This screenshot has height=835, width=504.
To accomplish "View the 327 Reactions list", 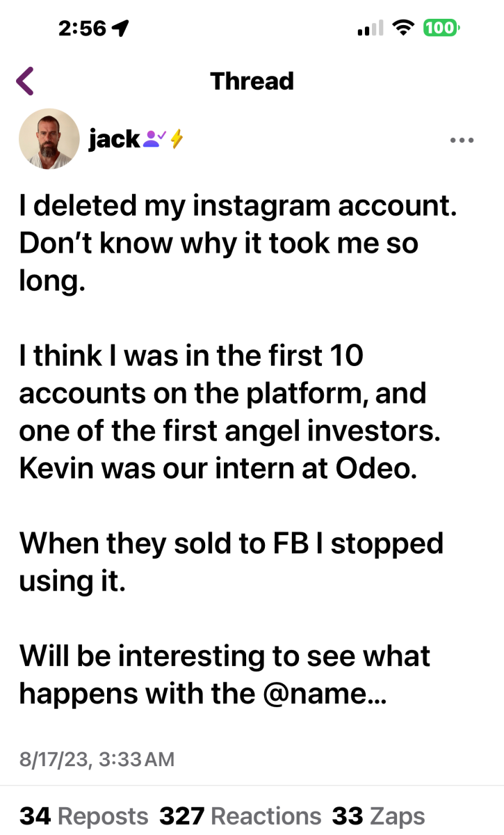I will coord(241,816).
